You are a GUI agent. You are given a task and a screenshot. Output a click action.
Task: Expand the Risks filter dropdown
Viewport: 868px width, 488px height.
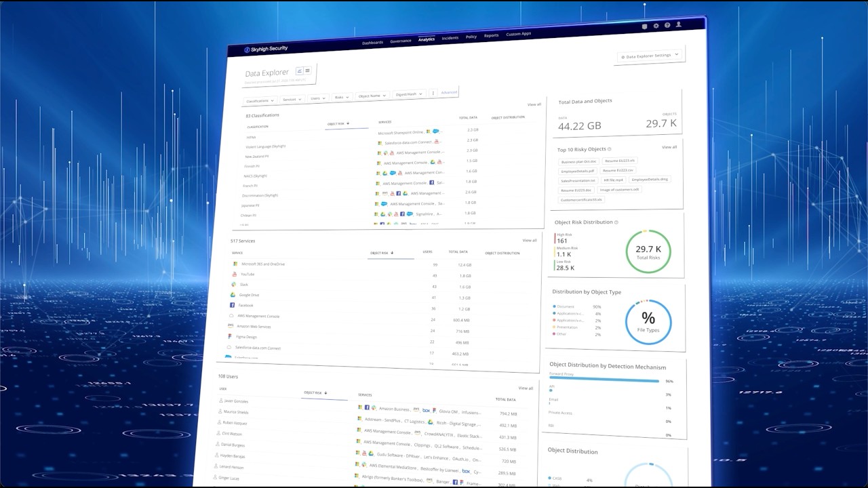coord(342,97)
